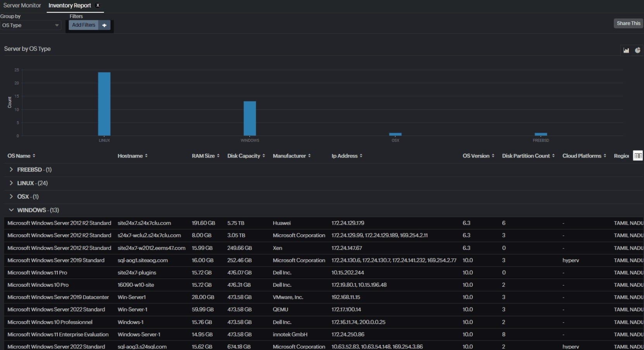Click Microsoft Windows Server 2019 Datacenter cell
Image resolution: width=644 pixels, height=350 pixels.
tap(58, 297)
